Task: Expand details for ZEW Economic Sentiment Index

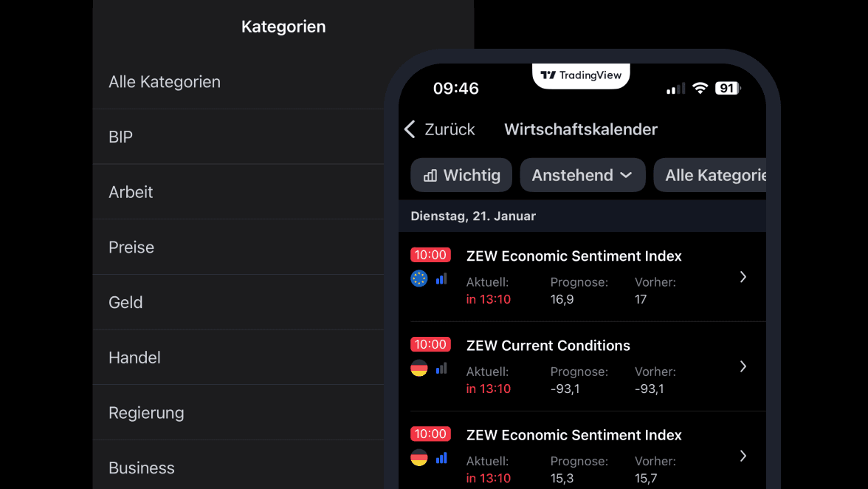Action: point(743,277)
